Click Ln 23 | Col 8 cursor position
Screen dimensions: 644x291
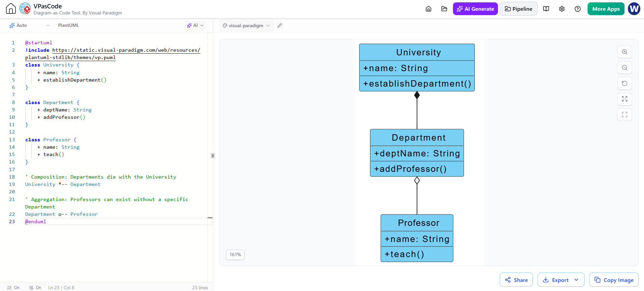coord(61,288)
